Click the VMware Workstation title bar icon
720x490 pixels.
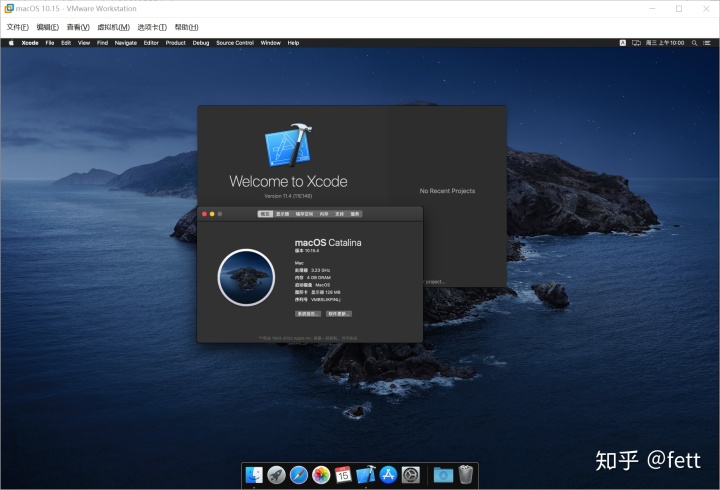point(9,8)
